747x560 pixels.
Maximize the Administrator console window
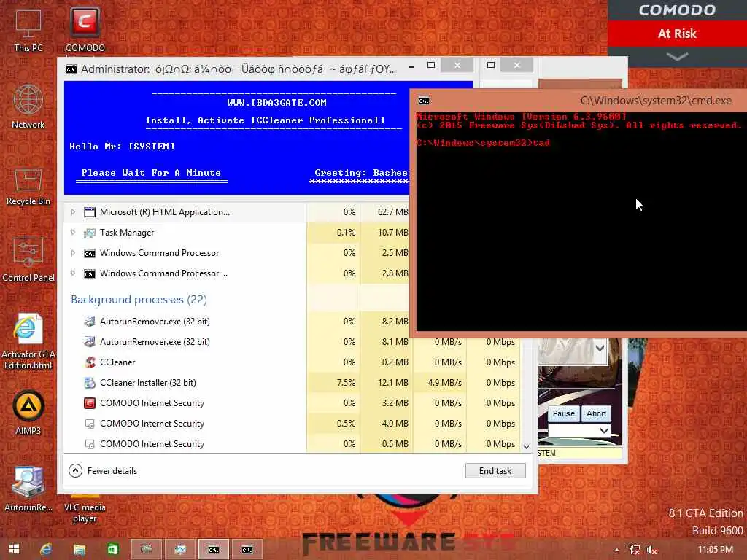tap(430, 65)
